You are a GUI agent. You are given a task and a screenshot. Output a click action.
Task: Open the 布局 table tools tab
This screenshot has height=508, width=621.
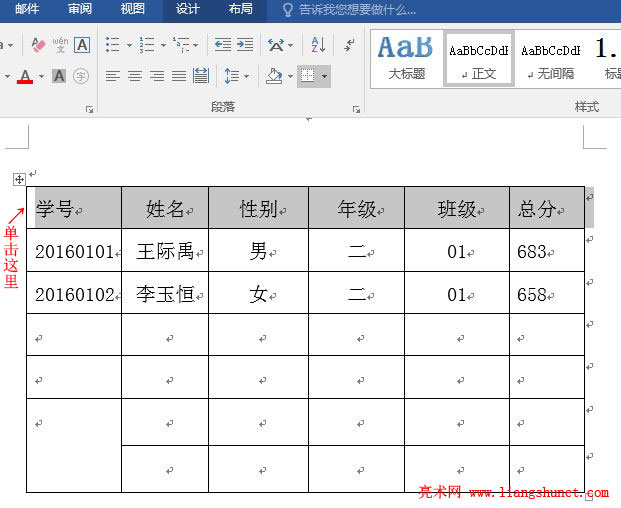[240, 9]
